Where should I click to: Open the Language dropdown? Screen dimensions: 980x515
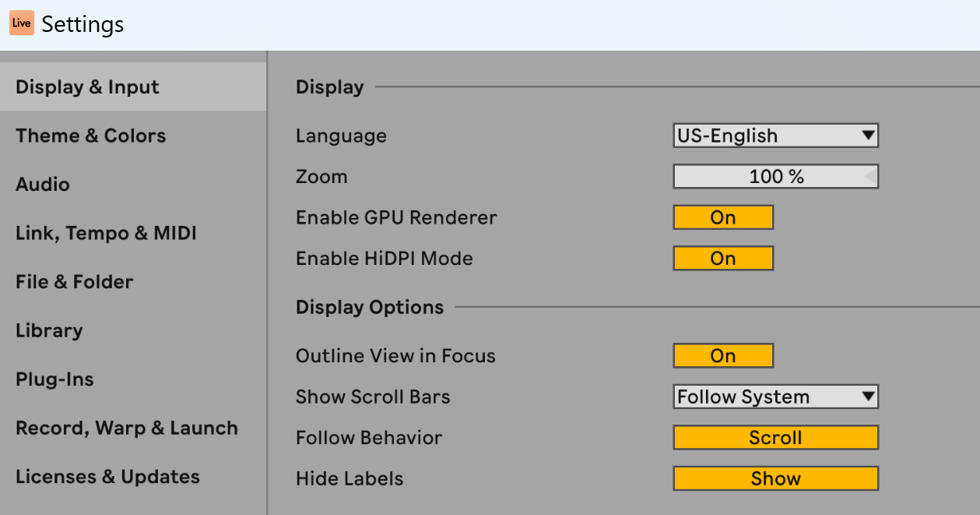tap(775, 136)
